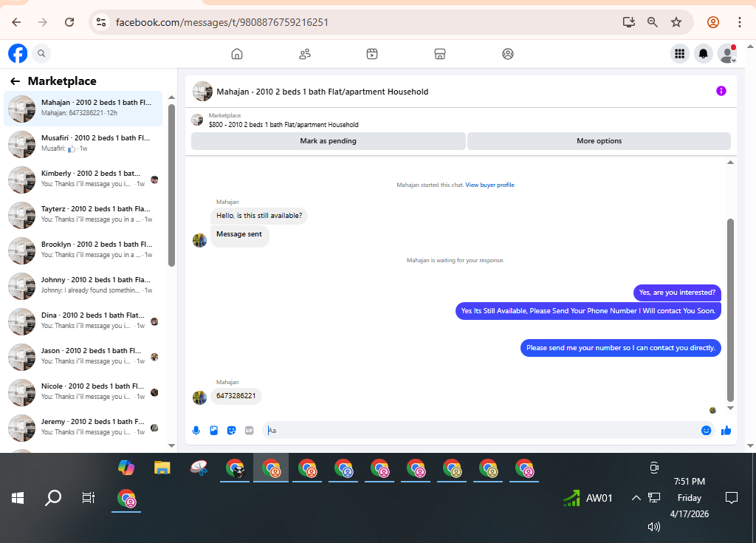Open the Nicole conversation

[x=83, y=392]
